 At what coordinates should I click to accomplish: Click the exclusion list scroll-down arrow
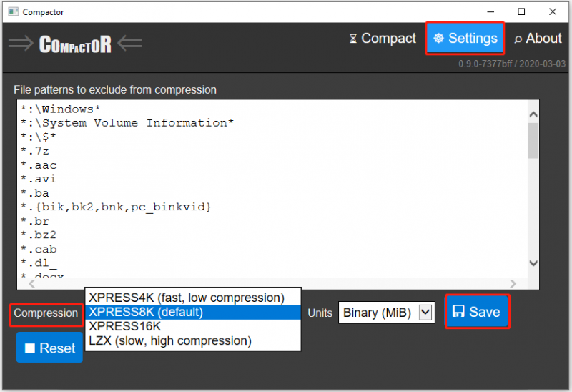coord(533,263)
